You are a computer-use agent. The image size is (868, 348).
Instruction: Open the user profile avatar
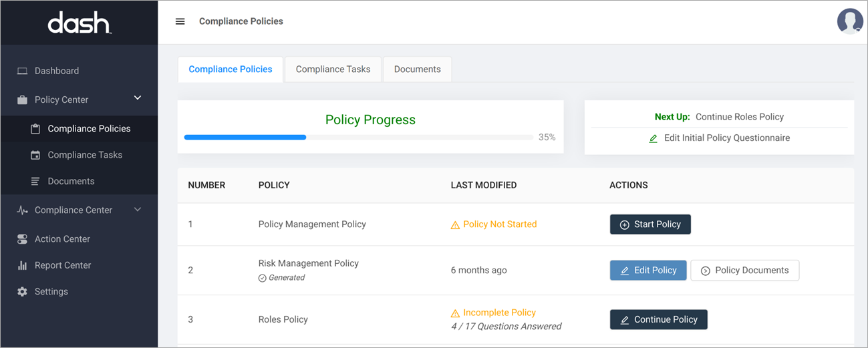(x=849, y=21)
